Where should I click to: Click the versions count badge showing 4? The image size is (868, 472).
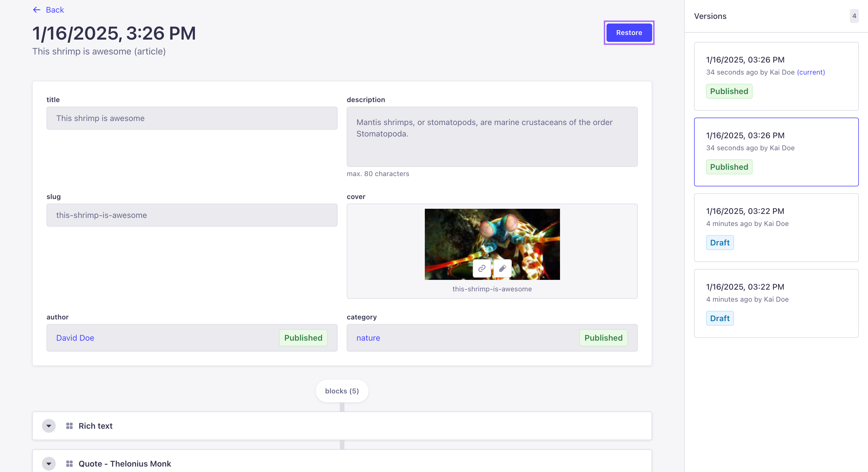click(854, 15)
